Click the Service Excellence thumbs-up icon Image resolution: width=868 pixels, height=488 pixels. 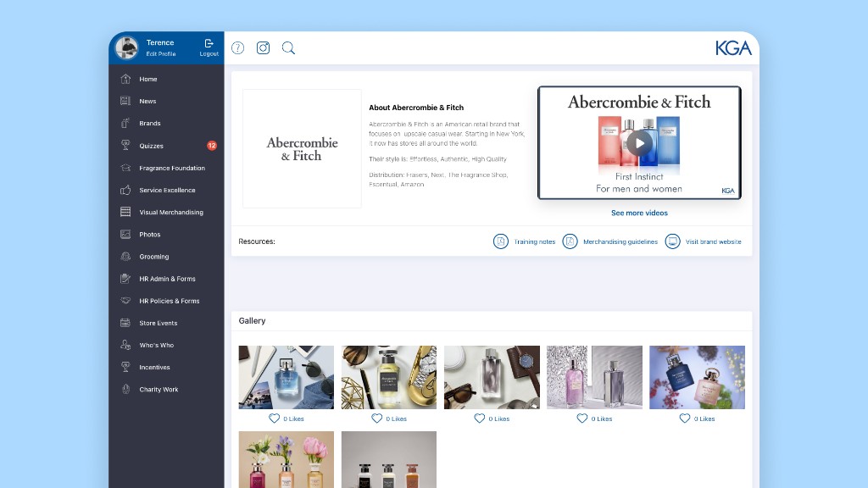click(x=125, y=190)
